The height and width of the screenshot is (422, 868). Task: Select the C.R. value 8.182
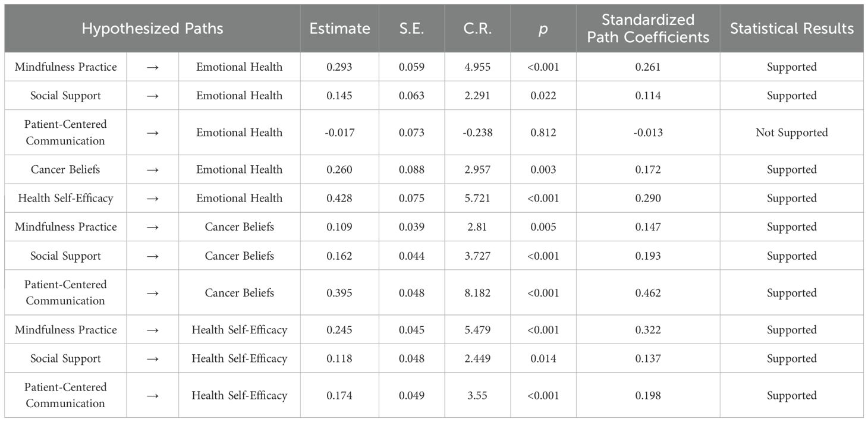pos(477,292)
